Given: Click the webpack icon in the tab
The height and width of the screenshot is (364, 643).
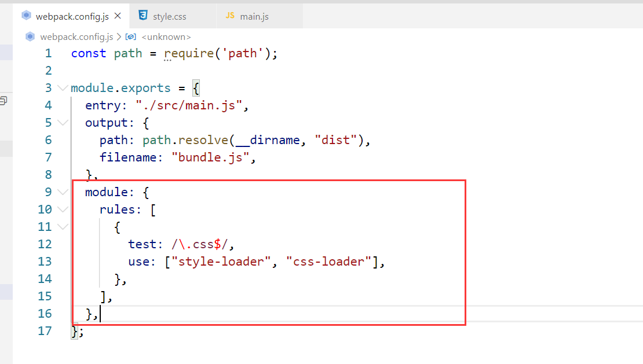Looking at the screenshot, I should point(26,16).
